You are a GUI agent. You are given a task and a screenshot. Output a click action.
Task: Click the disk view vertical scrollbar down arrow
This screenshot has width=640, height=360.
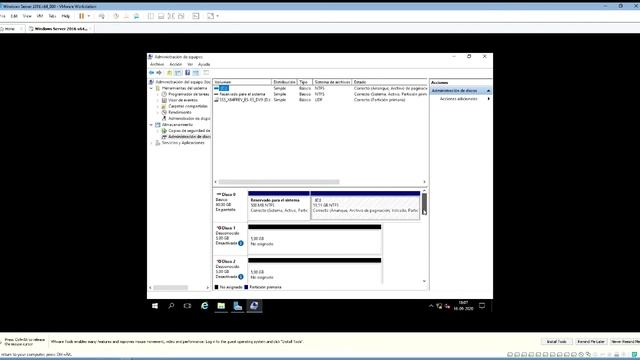[424, 281]
